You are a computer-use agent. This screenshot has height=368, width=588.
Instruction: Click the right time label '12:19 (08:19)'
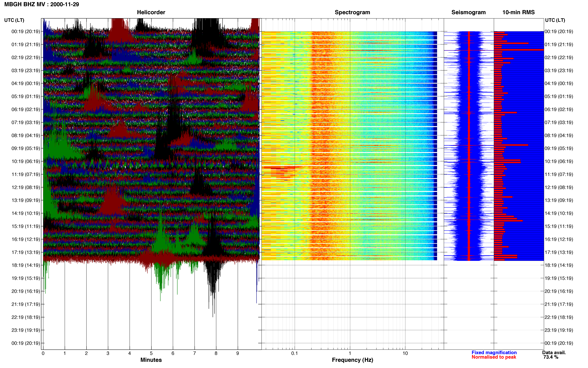pos(559,187)
